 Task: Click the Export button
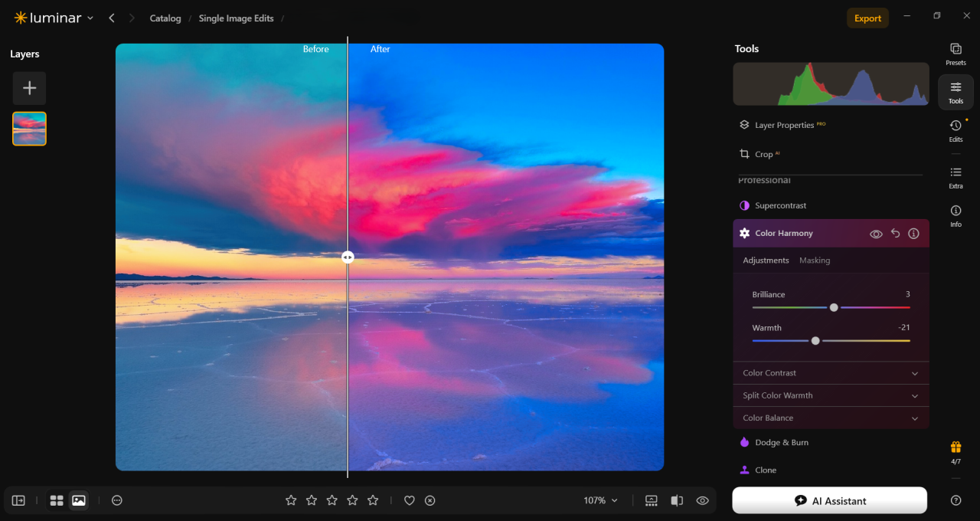[x=867, y=18]
